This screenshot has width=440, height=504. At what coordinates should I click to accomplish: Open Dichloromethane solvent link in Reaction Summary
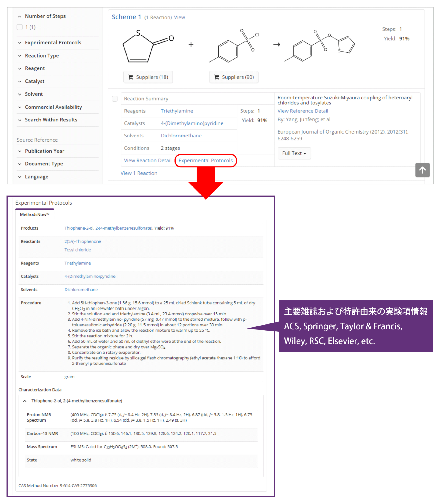tap(181, 136)
